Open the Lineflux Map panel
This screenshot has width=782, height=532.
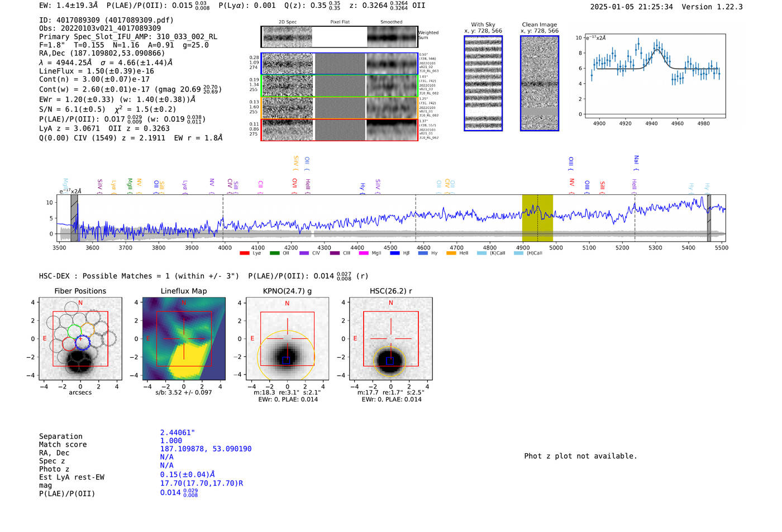(184, 339)
